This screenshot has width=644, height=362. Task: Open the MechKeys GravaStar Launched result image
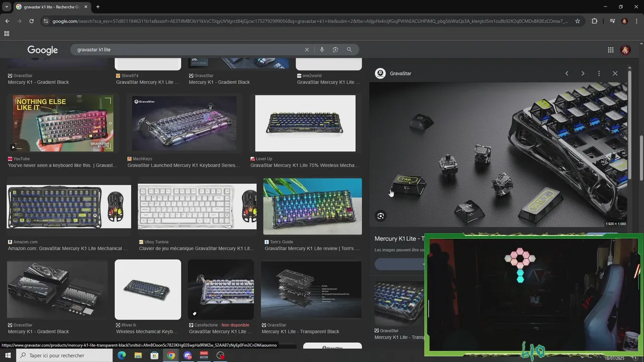point(184,123)
